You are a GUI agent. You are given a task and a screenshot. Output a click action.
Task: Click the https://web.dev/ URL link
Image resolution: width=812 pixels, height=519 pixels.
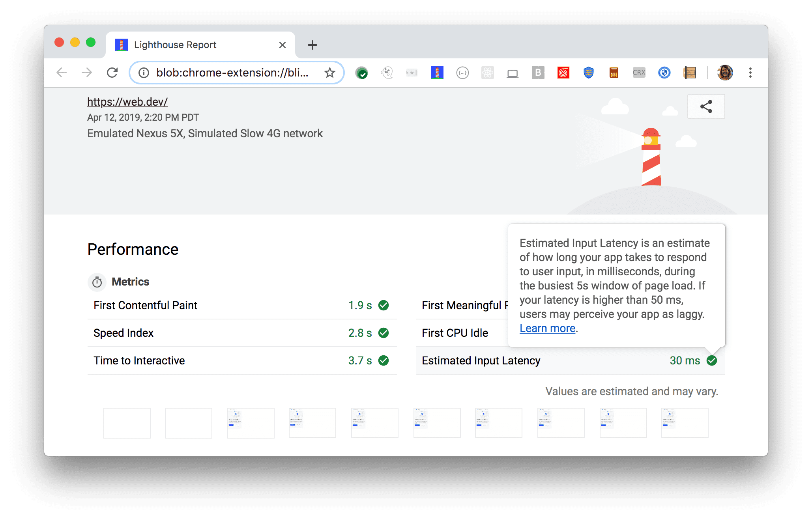tap(127, 102)
